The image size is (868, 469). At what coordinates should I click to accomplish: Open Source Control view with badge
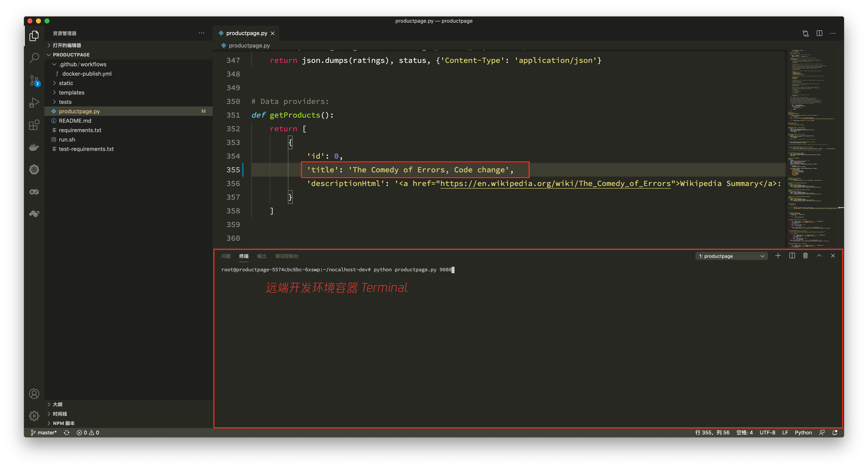point(34,81)
